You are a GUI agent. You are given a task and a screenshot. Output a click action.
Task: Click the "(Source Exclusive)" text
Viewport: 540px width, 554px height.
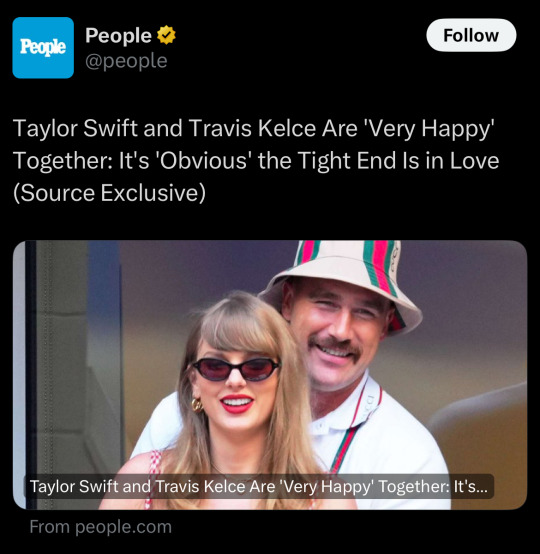tap(109, 193)
